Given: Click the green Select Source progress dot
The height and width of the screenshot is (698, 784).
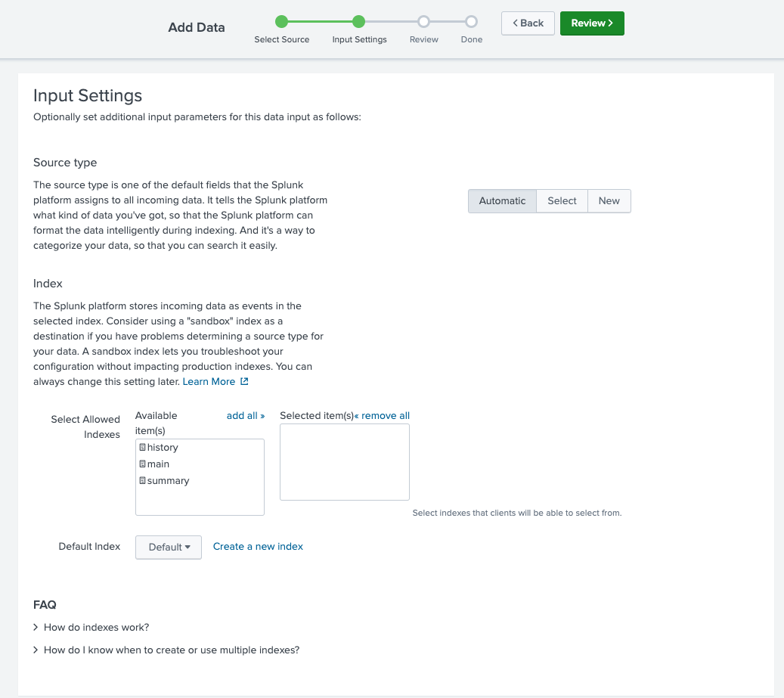Looking at the screenshot, I should pos(282,22).
